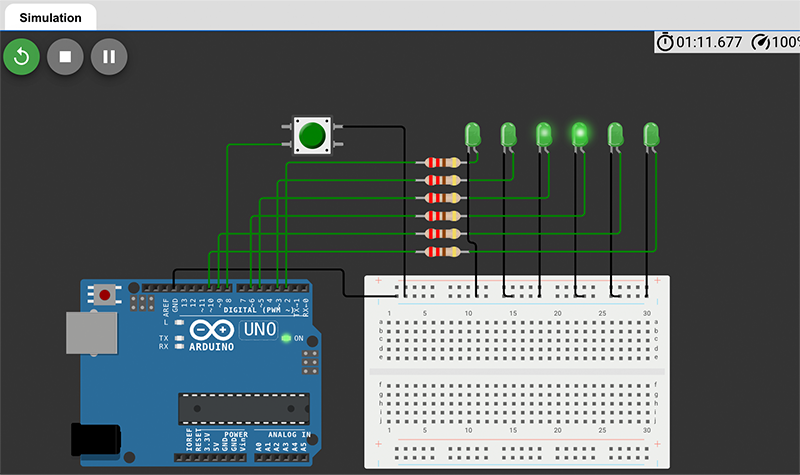Select the first green LED on the left
This screenshot has width=800, height=475.
click(x=472, y=135)
